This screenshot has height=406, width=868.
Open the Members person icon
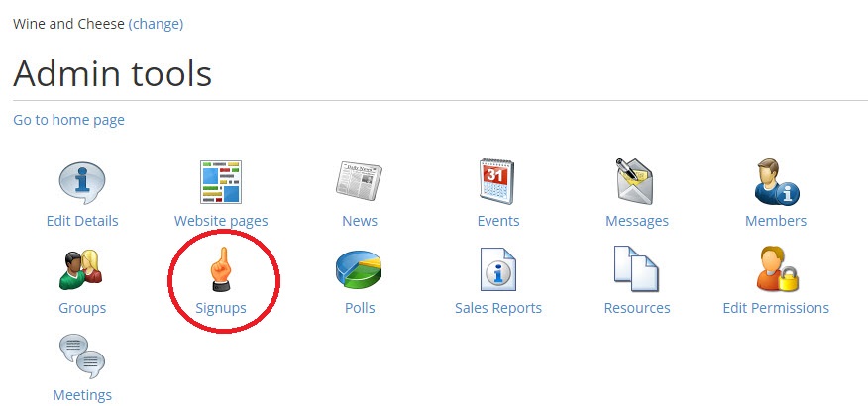776,182
